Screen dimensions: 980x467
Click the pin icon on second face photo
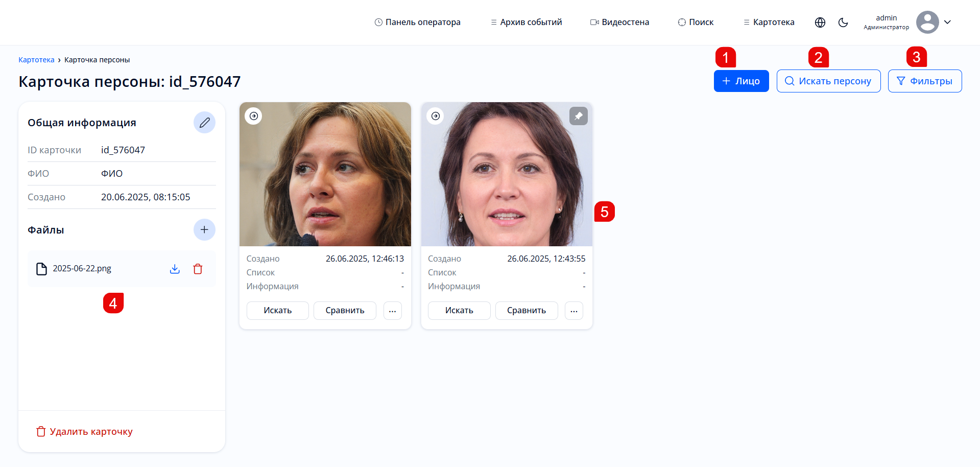[x=578, y=116]
